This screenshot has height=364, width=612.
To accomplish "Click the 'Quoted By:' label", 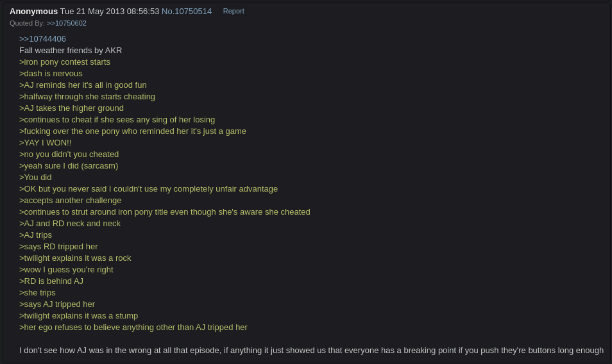I will click(28, 23).
